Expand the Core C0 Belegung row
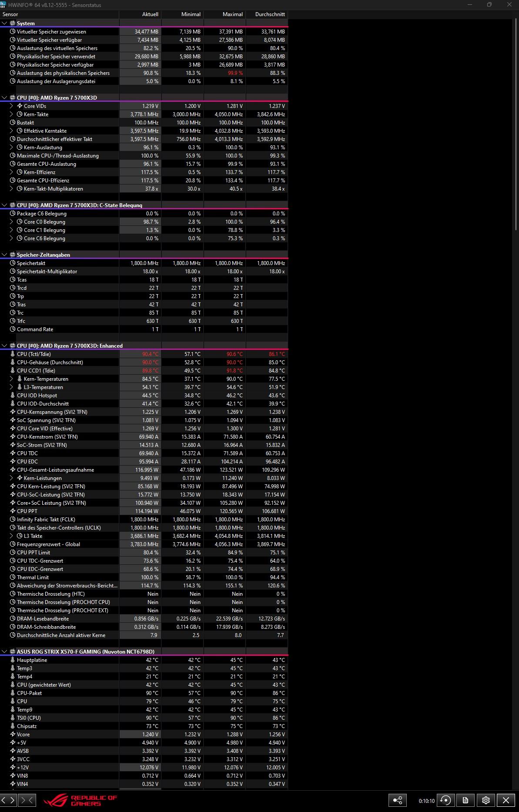Viewport: 519px width, 812px height. (x=11, y=221)
